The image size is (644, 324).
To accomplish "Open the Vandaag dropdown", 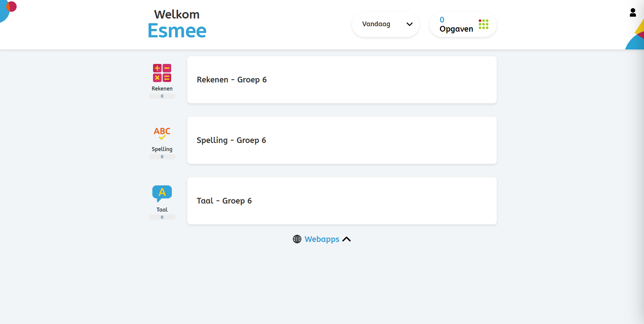I will [x=385, y=24].
